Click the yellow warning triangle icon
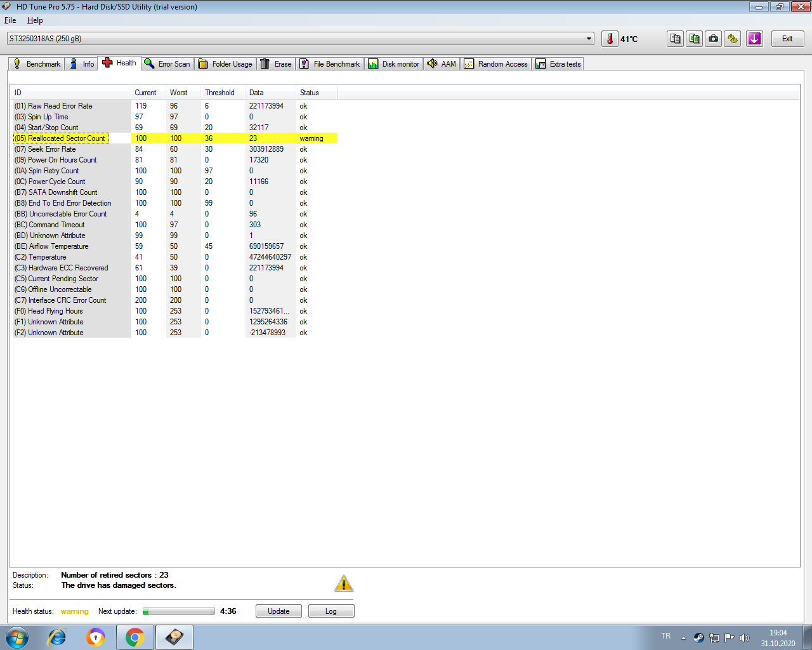 pyautogui.click(x=344, y=583)
